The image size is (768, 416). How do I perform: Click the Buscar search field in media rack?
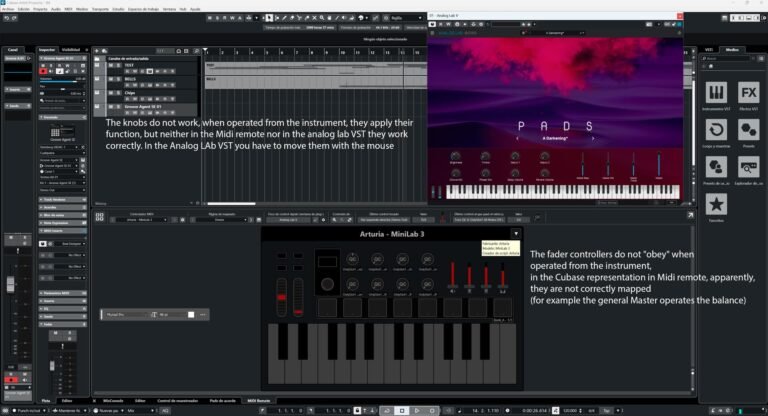pyautogui.click(x=727, y=58)
